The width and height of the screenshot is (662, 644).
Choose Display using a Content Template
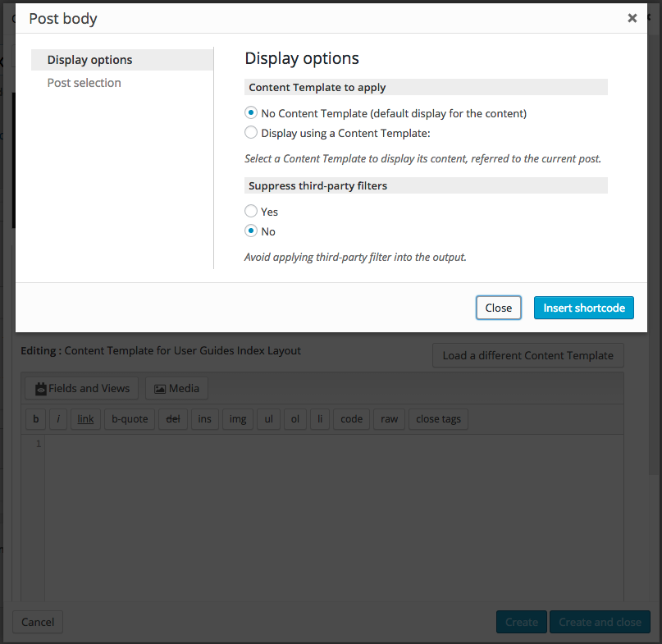251,132
